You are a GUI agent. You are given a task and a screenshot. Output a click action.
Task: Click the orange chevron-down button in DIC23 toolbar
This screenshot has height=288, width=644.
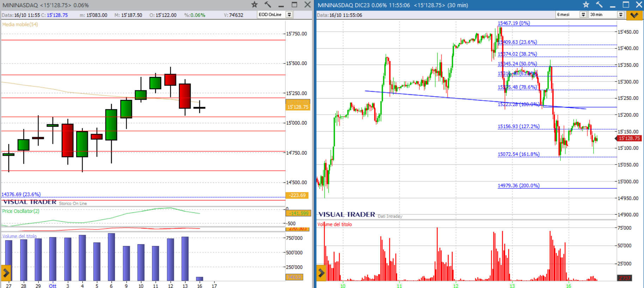click(x=634, y=15)
